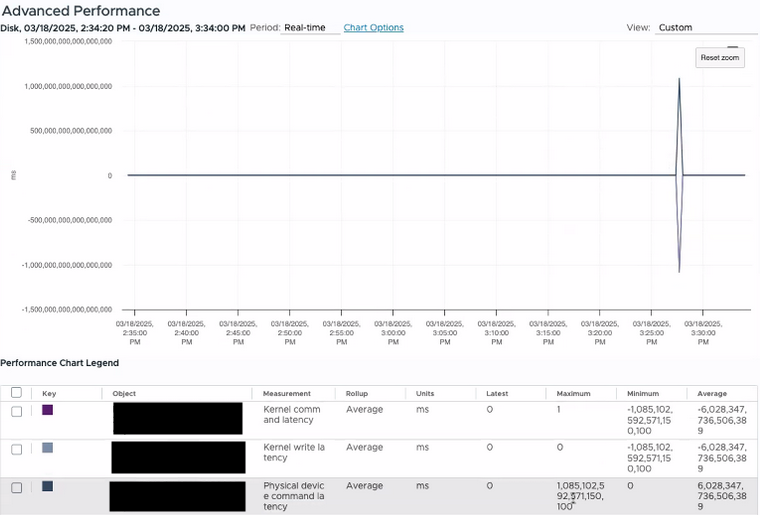The width and height of the screenshot is (760, 515).
Task: Sort by the Measurement column header
Action: tap(287, 393)
